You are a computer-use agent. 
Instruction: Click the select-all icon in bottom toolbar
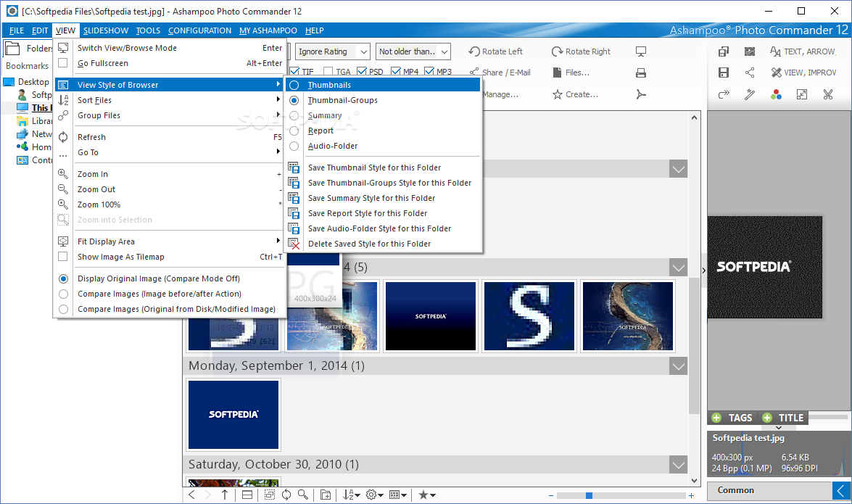pos(270,495)
